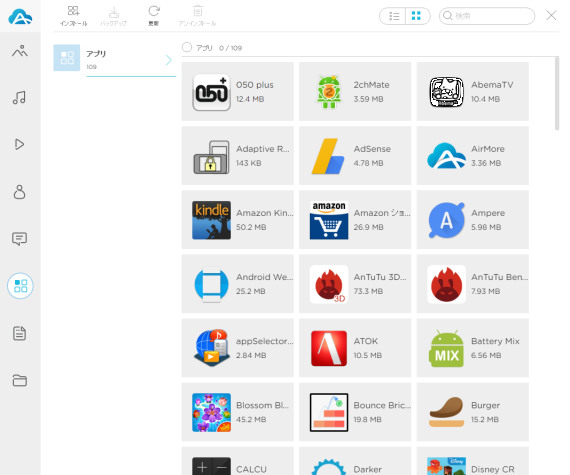Open the Videos section in sidebar
The width and height of the screenshot is (570, 475).
coord(19,144)
